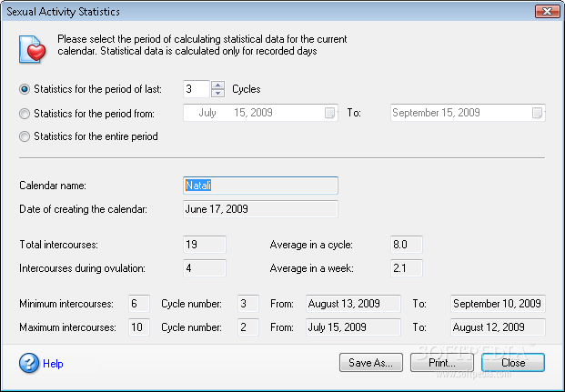Click the cycles number field showing 3
565x392 pixels.
(x=196, y=89)
